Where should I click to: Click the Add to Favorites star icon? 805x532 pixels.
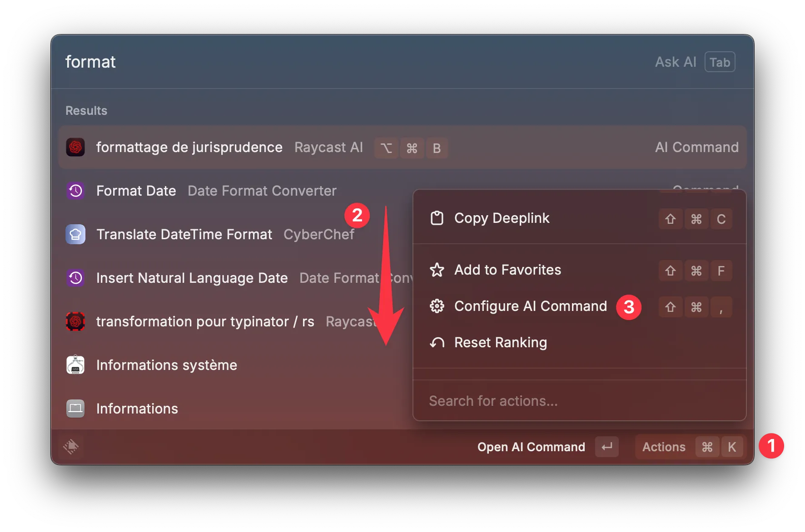coord(437,270)
